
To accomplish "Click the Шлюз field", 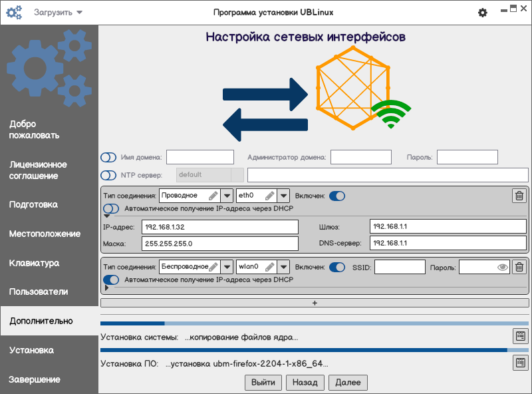I will 448,226.
